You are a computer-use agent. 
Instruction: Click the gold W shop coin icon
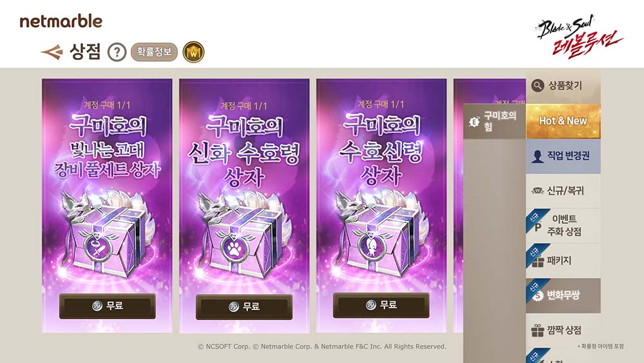(x=193, y=52)
